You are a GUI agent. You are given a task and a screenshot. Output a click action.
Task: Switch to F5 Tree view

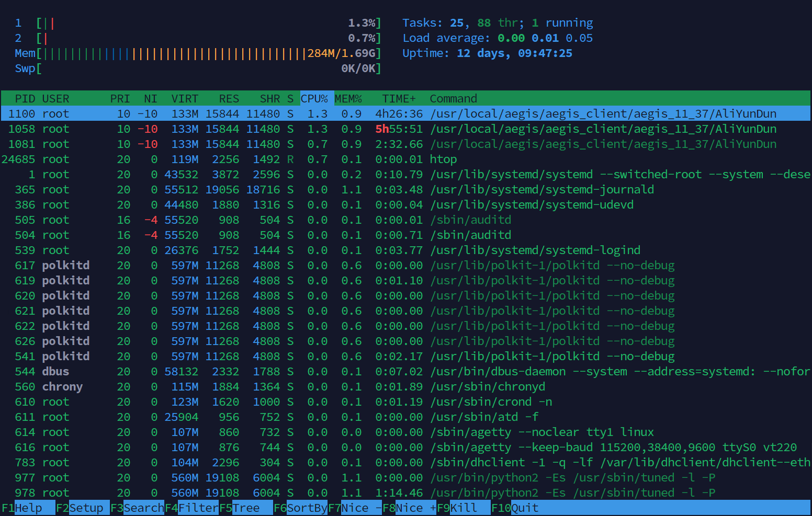tap(246, 508)
